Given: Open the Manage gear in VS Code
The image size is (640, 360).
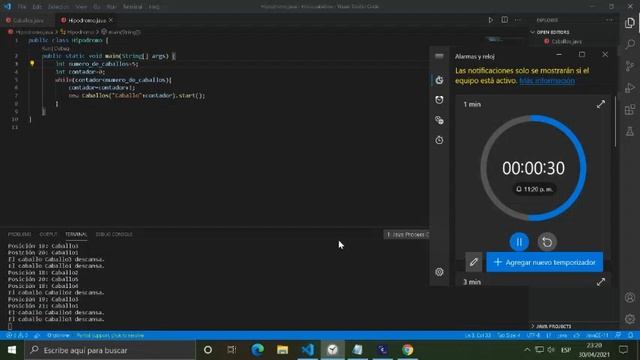Looking at the screenshot, I should pos(630,319).
